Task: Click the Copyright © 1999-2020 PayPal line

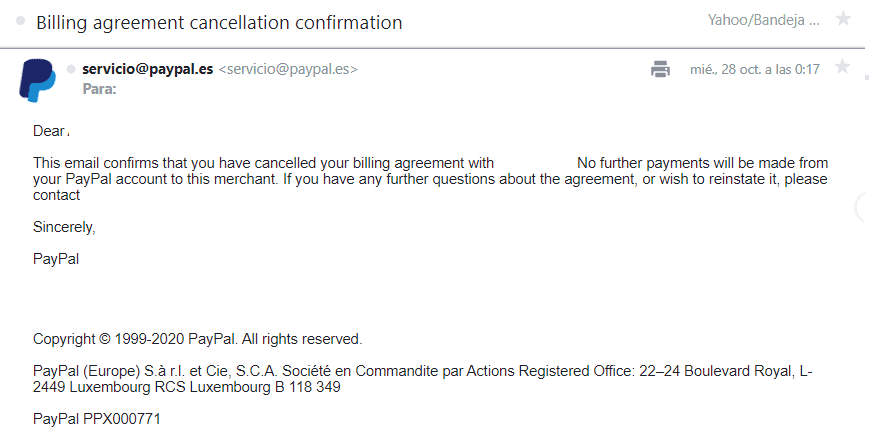Action: 198,339
